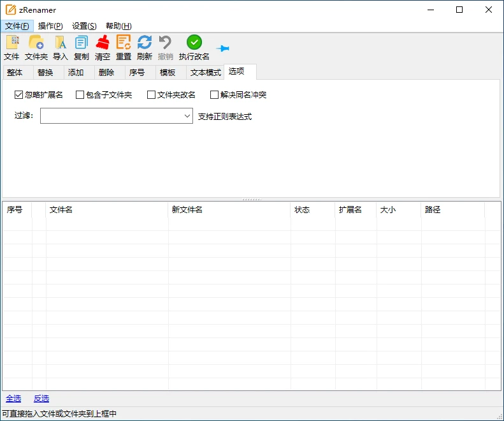Click the blue pin always-on-top icon
The width and height of the screenshot is (504, 421).
click(x=222, y=48)
